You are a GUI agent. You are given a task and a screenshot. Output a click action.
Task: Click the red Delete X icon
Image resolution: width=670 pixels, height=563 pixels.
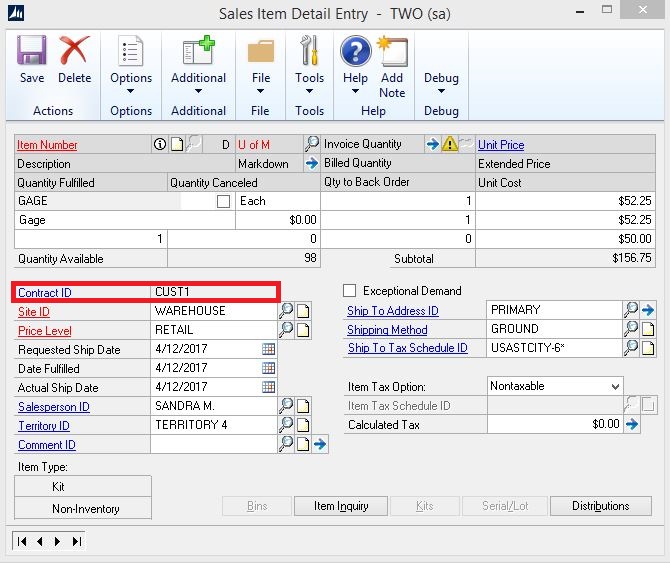74,50
